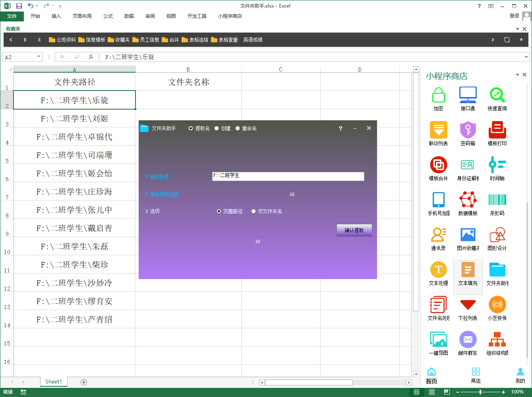This screenshot has height=397, width=532.
Task: Switch to Page Break Preview view
Action: (x=447, y=392)
